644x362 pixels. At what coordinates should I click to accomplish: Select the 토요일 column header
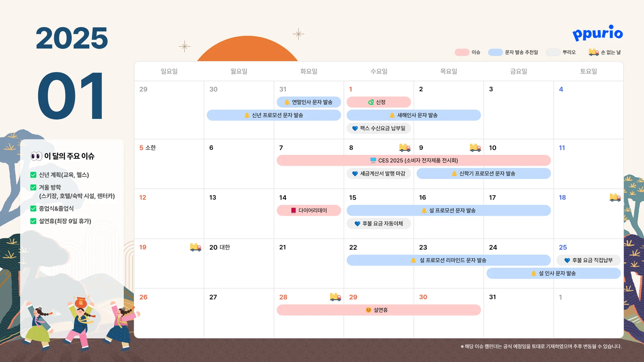click(588, 71)
